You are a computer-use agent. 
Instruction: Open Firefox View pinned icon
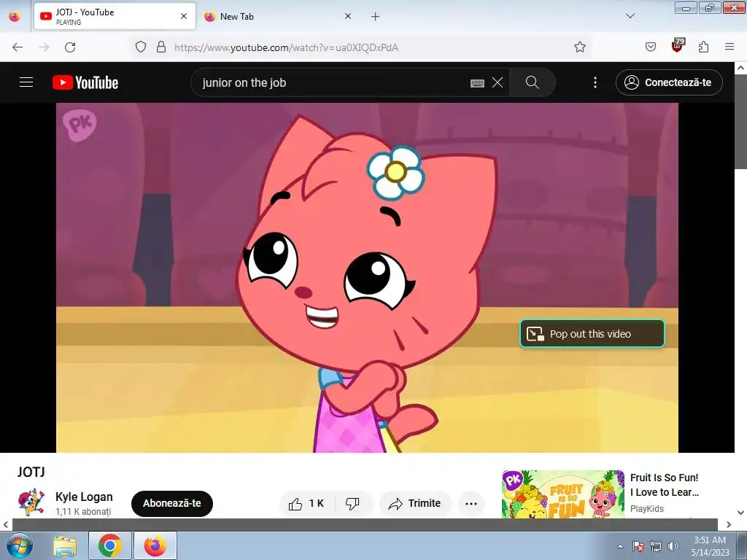pos(15,16)
